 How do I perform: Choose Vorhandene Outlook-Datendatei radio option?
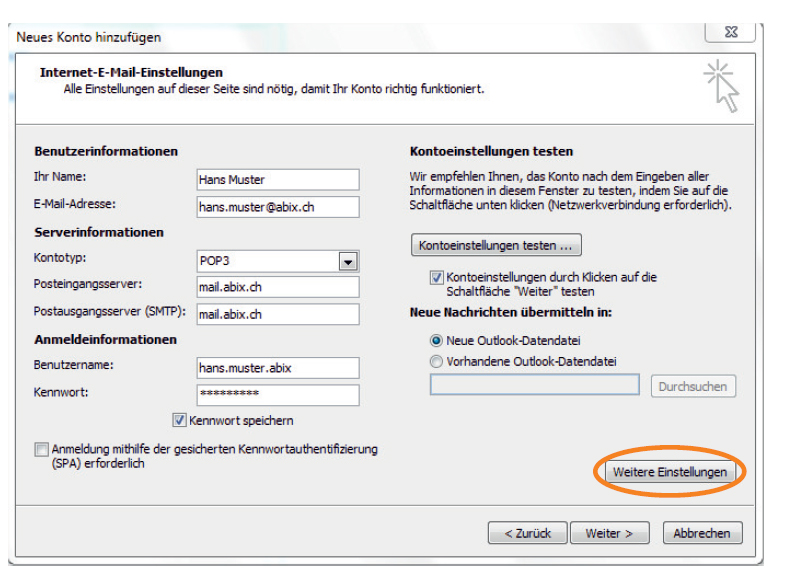436,361
